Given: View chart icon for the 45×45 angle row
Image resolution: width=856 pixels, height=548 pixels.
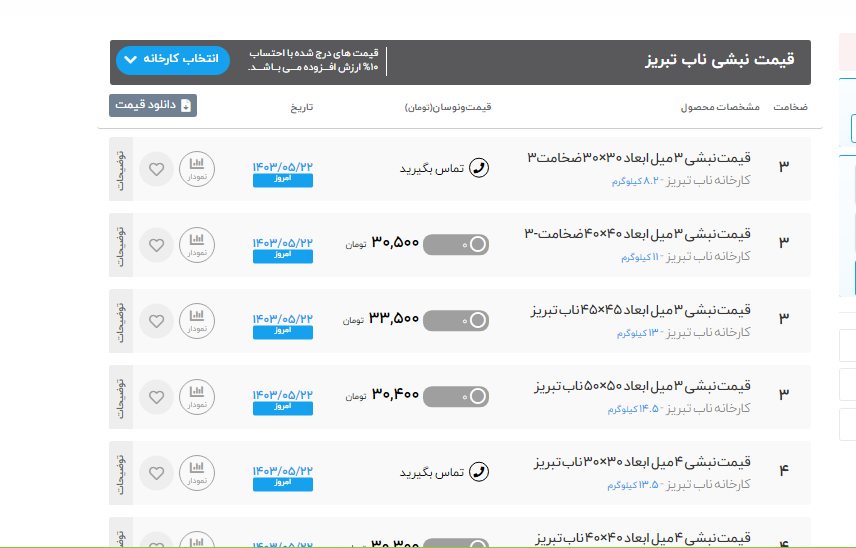Looking at the screenshot, I should coord(197,321).
